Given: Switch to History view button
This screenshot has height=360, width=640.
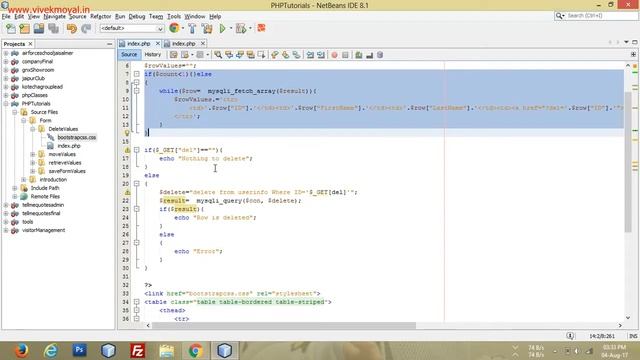Looking at the screenshot, I should (x=153, y=55).
